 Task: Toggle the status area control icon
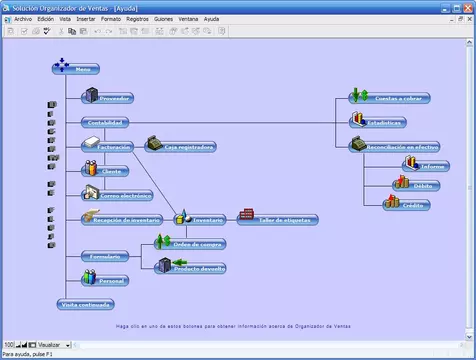click(32, 345)
